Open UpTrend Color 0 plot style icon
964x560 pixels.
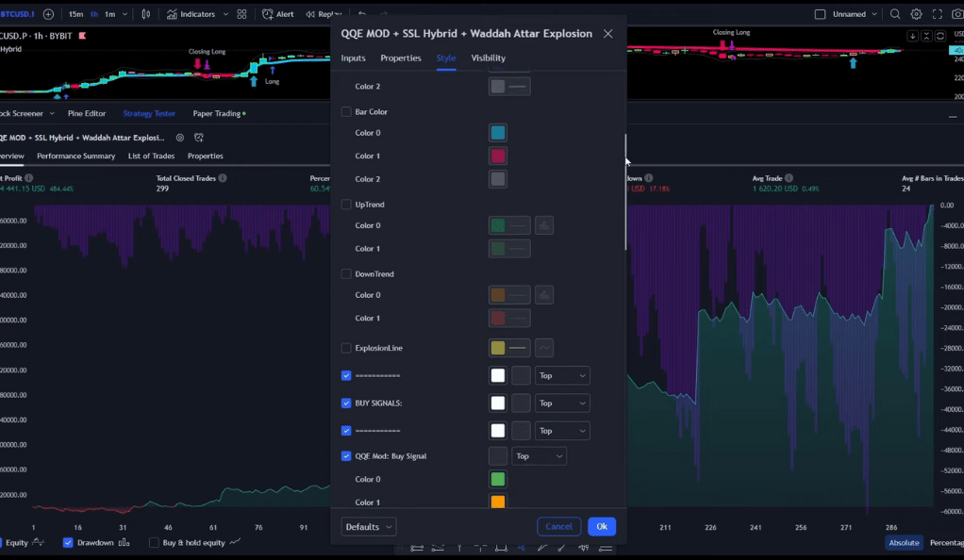pyautogui.click(x=544, y=225)
